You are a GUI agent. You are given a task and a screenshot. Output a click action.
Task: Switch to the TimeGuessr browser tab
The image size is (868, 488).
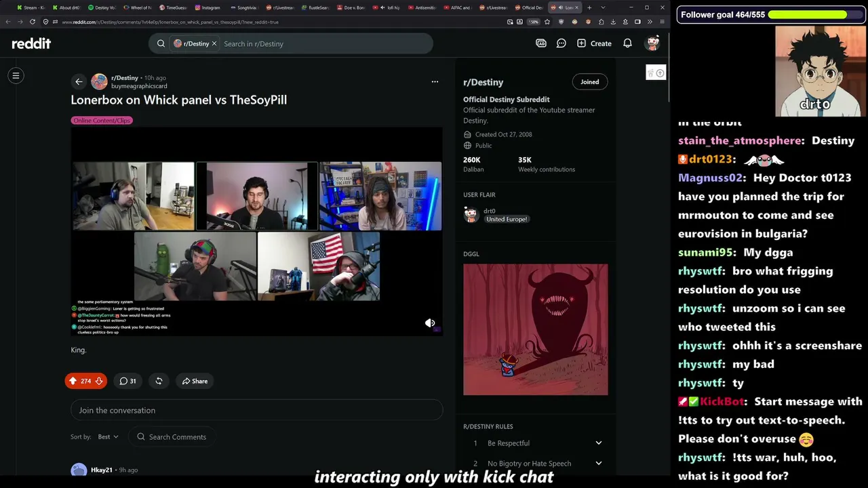(173, 7)
